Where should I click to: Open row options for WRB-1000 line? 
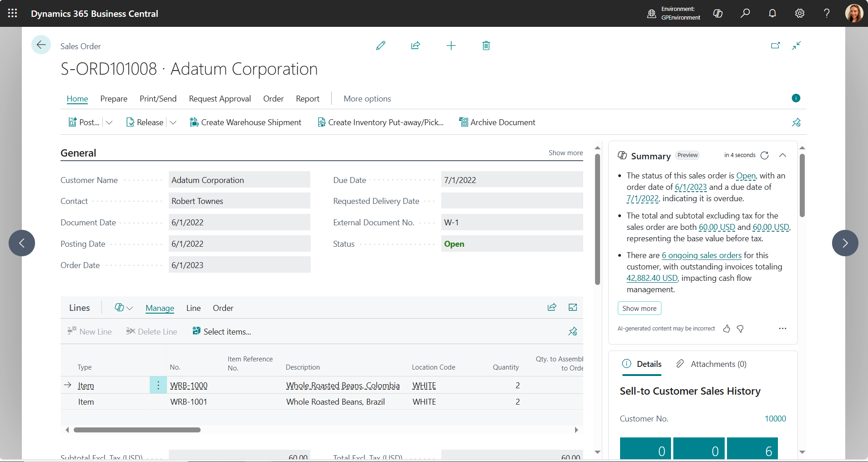pyautogui.click(x=158, y=386)
